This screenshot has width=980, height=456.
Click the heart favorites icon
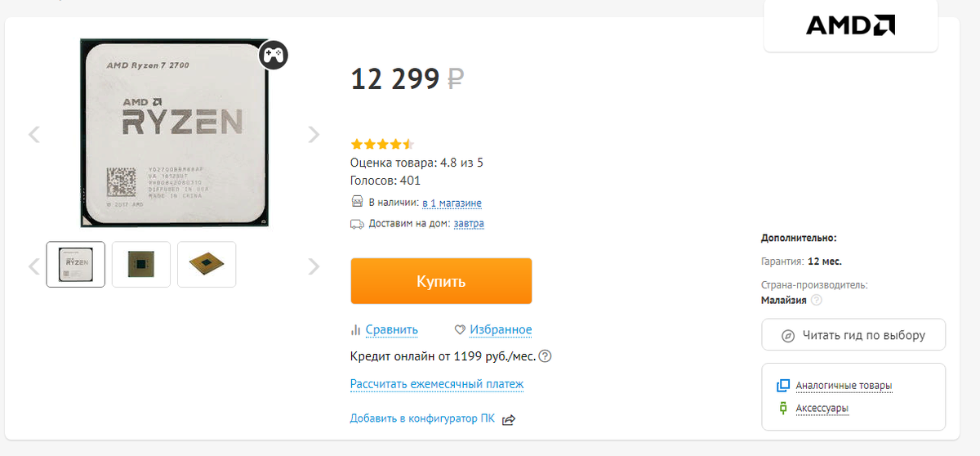[x=460, y=330]
